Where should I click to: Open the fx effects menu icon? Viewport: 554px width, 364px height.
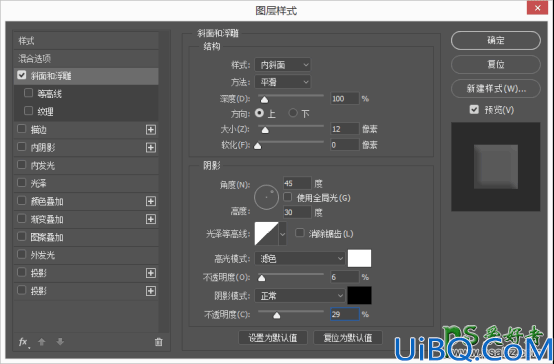23,342
